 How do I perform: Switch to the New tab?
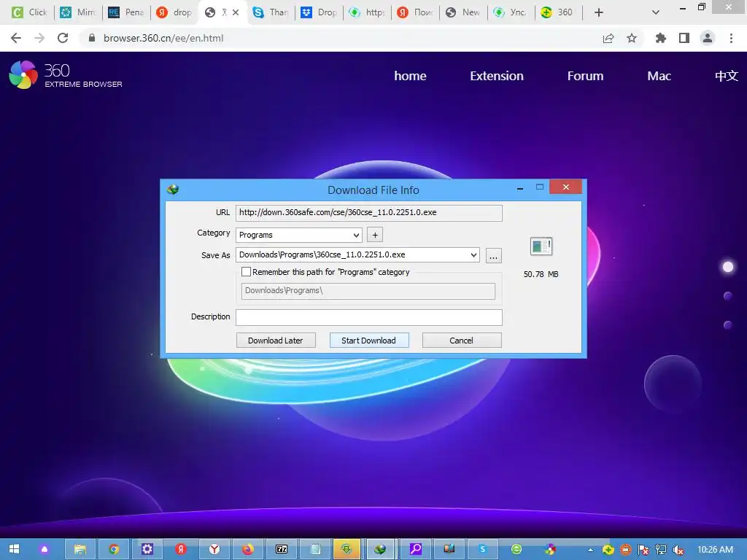[x=463, y=12]
